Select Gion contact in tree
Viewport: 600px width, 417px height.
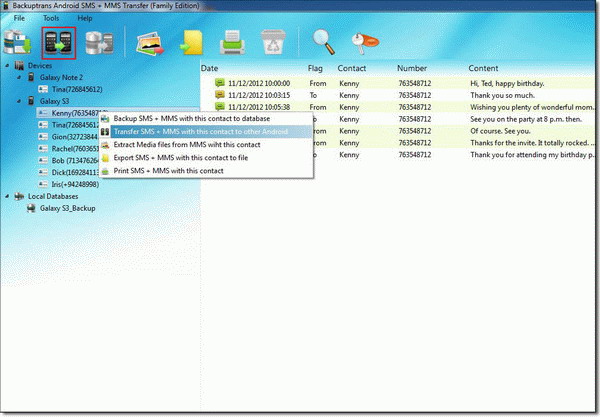pyautogui.click(x=75, y=137)
